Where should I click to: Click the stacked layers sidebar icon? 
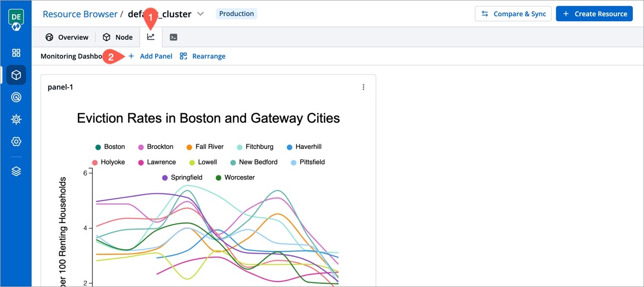pyautogui.click(x=16, y=171)
